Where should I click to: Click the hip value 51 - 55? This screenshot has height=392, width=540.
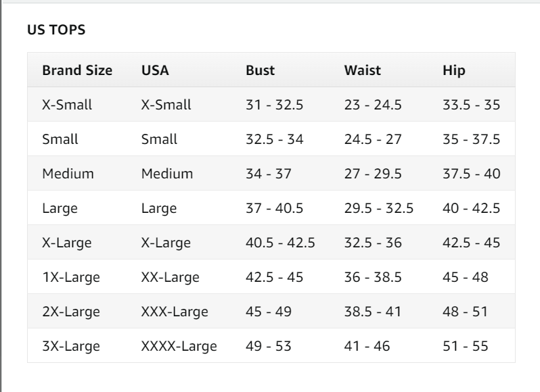pos(465,346)
